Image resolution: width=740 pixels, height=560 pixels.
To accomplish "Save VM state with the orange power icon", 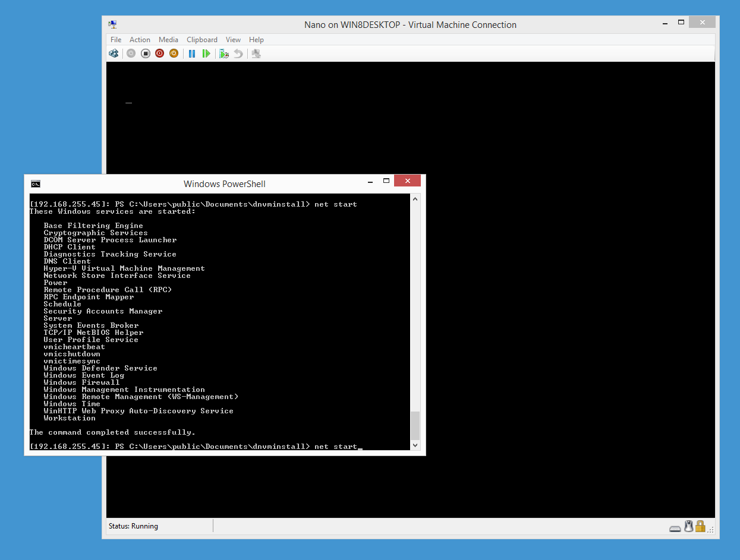I will tap(174, 53).
